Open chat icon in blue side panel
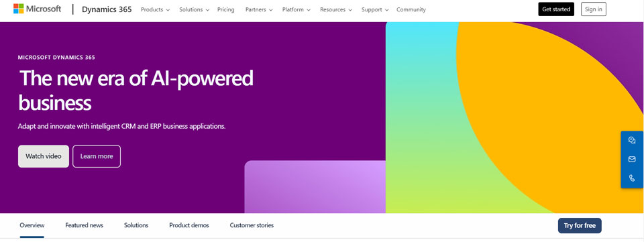Screen dimensions: 644x242 coord(632,140)
